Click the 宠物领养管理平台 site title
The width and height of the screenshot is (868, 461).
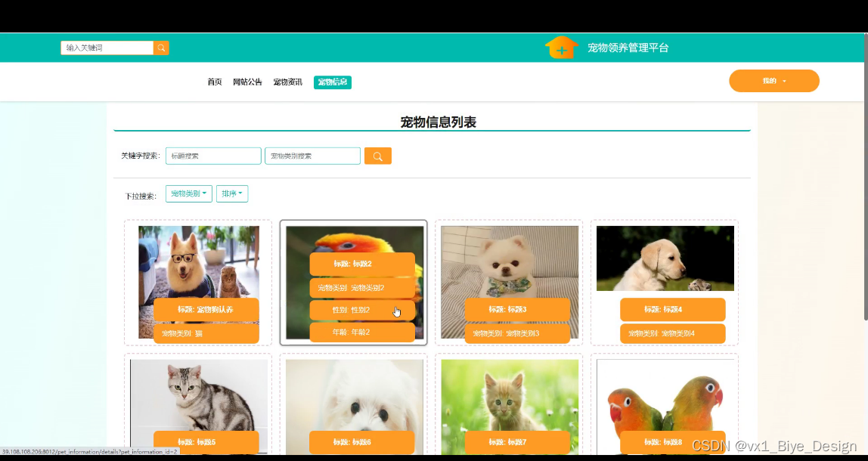(628, 48)
